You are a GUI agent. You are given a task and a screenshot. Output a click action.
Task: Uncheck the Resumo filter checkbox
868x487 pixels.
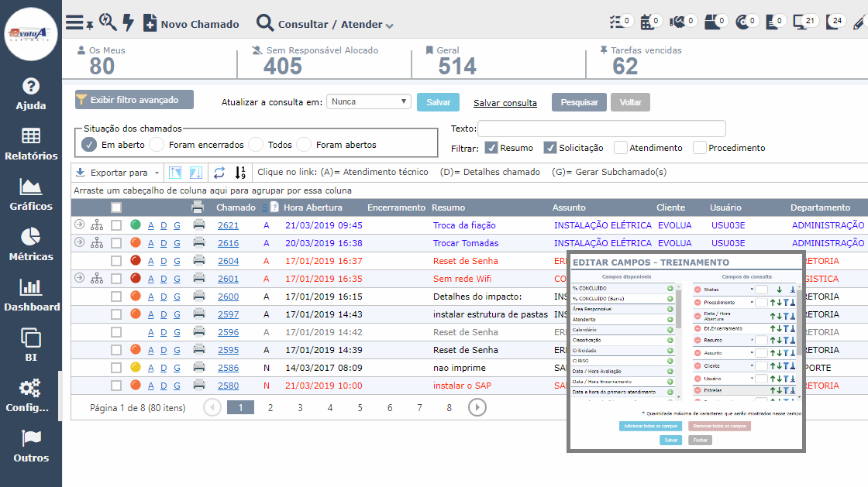click(x=491, y=148)
